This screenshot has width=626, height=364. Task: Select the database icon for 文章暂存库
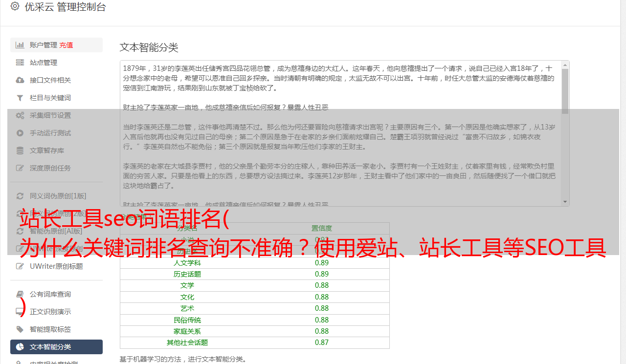tap(20, 150)
